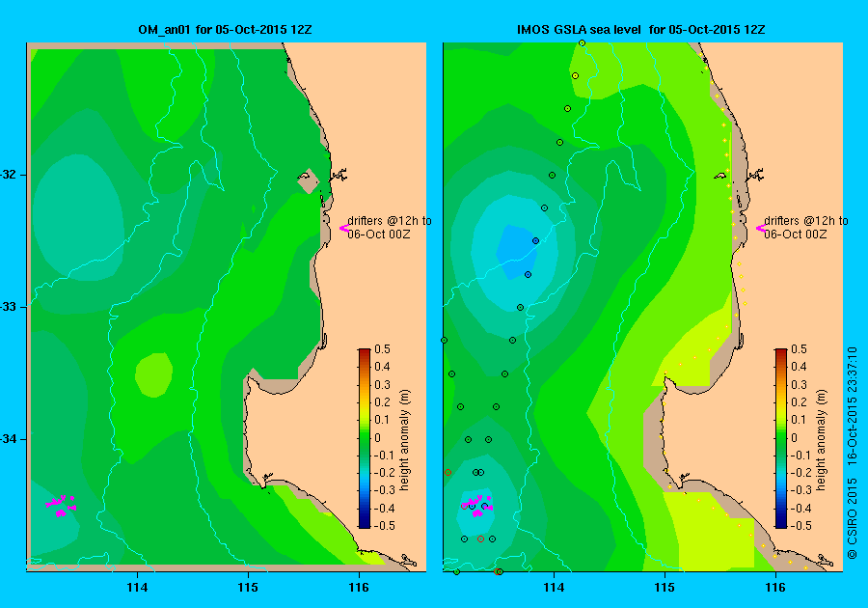The image size is (868, 608).
Task: Click the dark blue sea level low in IMOS GSLA map
Action: coord(516,251)
